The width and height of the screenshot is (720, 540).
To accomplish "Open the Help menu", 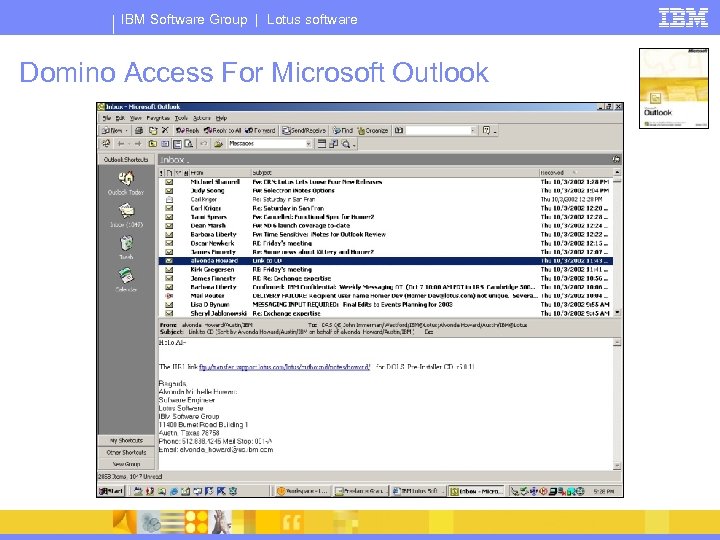I will [221, 118].
